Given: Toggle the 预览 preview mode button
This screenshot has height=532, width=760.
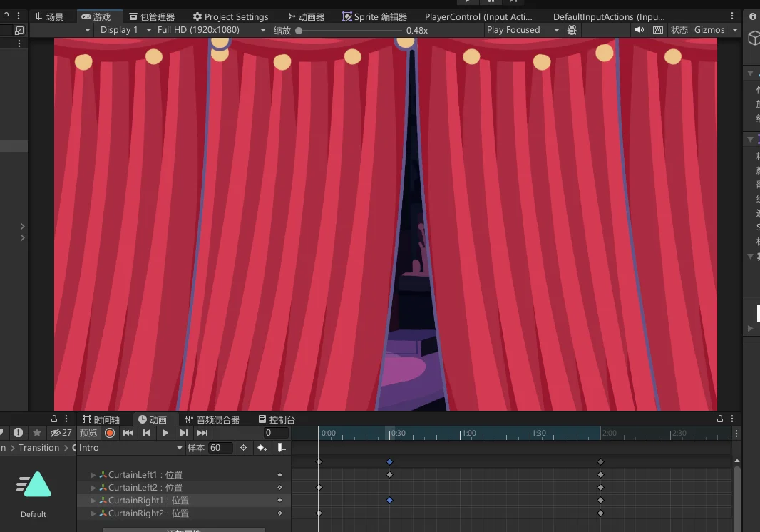Looking at the screenshot, I should point(88,433).
